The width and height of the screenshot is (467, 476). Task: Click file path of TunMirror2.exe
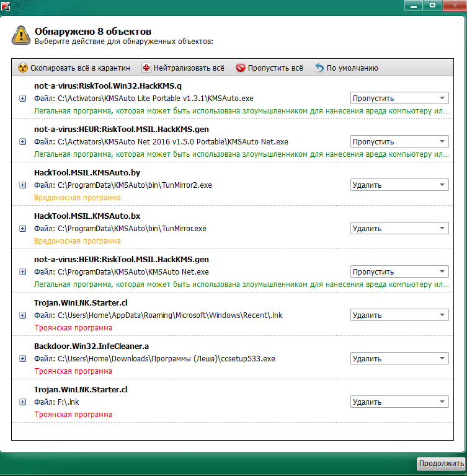click(x=123, y=185)
